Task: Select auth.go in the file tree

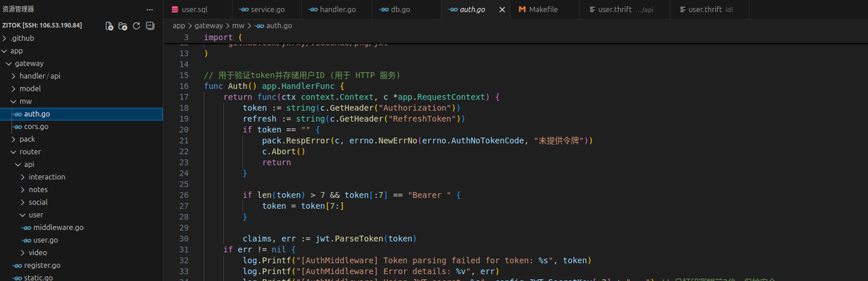Action: (x=81, y=114)
